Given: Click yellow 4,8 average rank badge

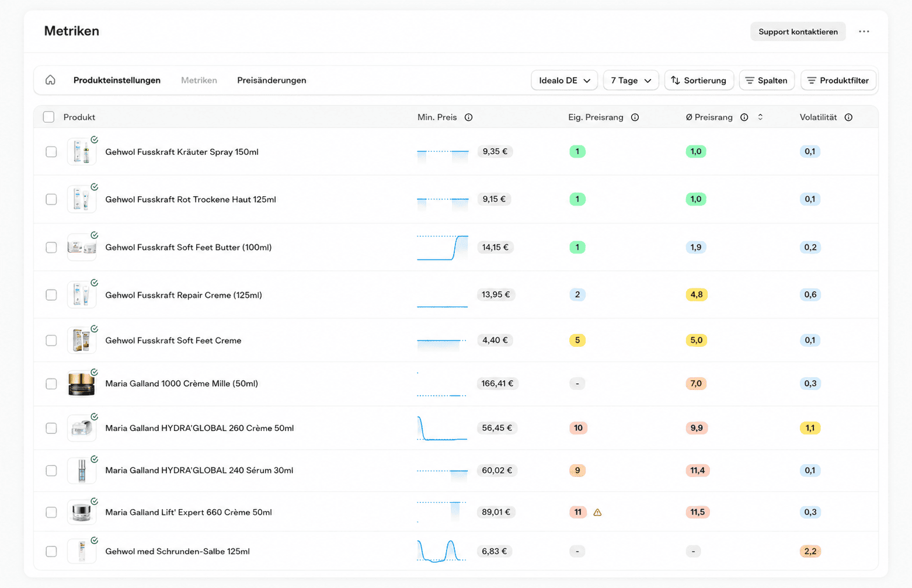Looking at the screenshot, I should click(x=697, y=295).
